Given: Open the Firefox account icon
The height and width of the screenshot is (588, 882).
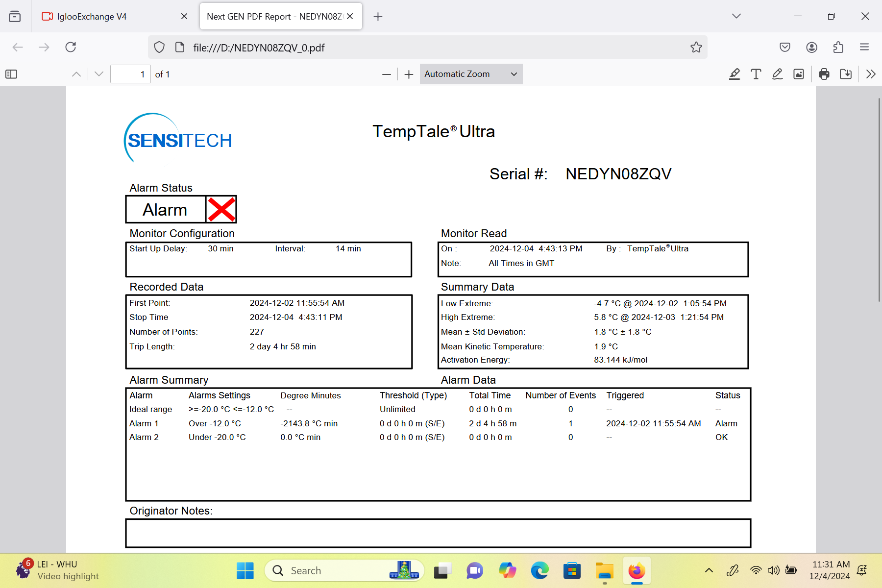Looking at the screenshot, I should [x=811, y=47].
